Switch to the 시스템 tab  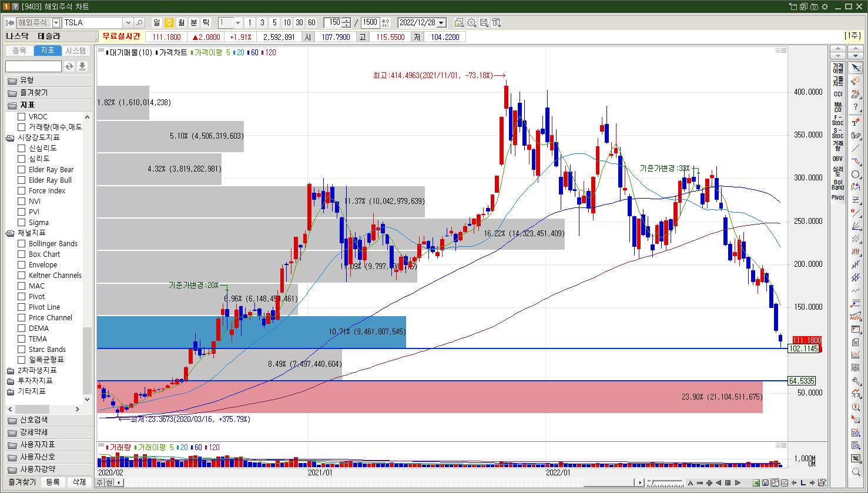(75, 51)
